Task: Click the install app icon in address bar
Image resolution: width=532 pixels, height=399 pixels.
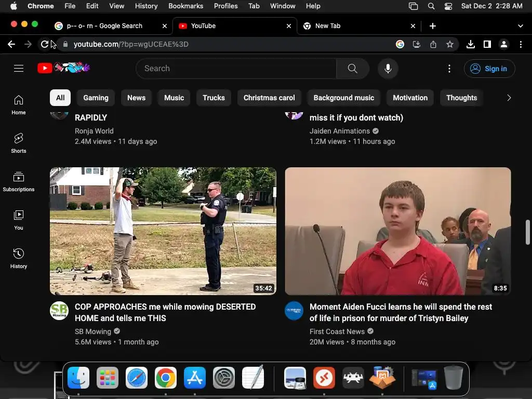Action: (x=417, y=44)
